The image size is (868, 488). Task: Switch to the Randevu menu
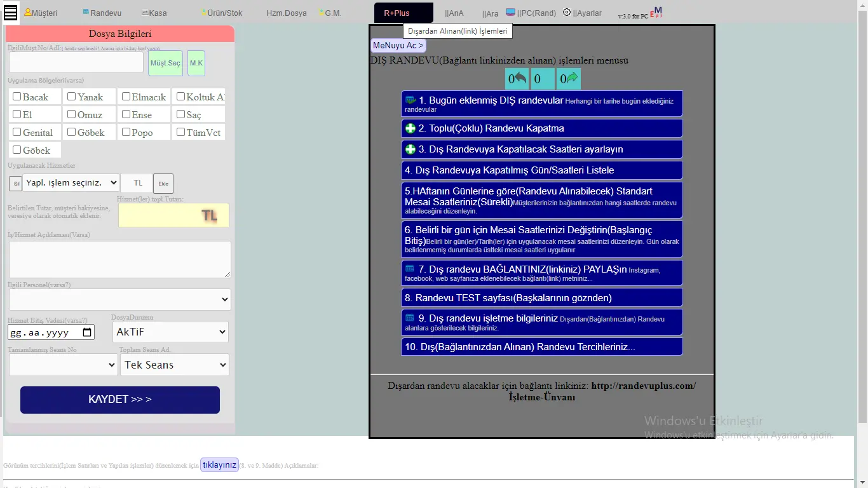[x=105, y=13]
